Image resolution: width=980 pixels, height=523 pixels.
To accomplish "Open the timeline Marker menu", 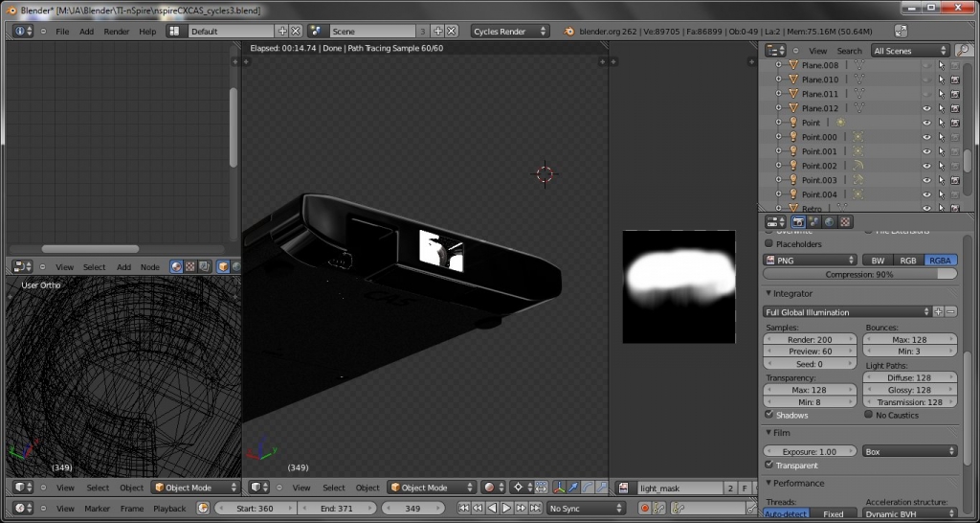I will click(97, 509).
